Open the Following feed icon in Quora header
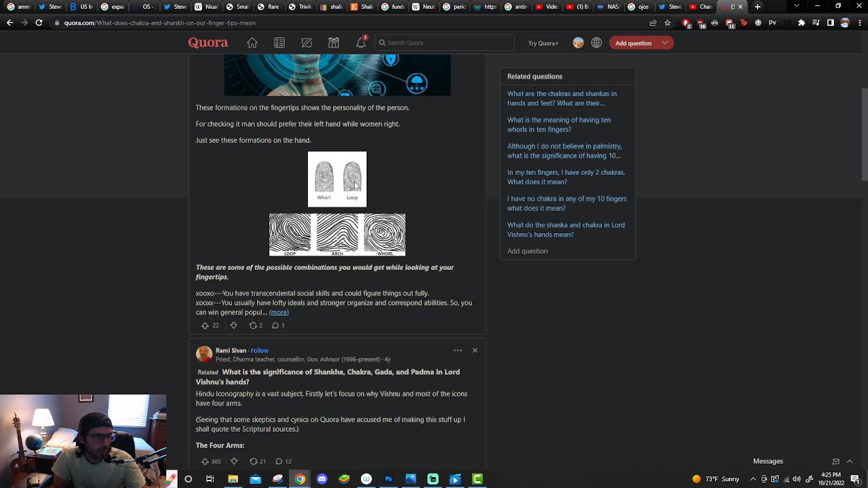The width and height of the screenshot is (868, 488). [279, 43]
